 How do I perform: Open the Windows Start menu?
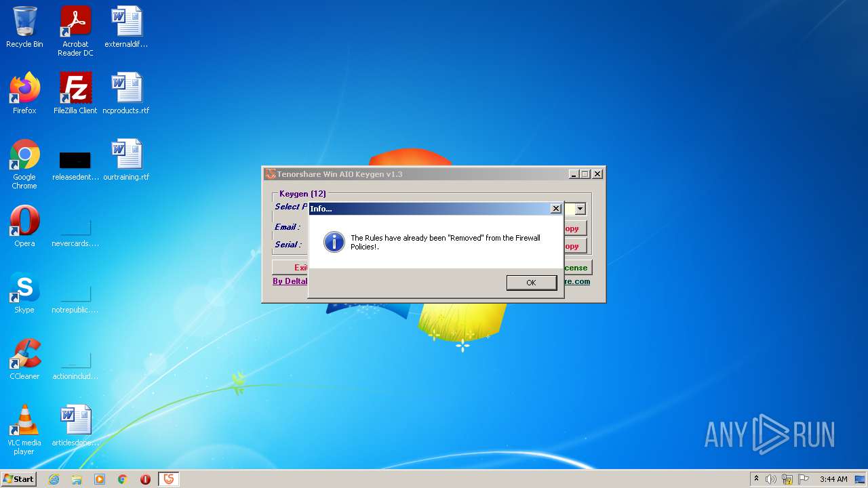click(19, 479)
